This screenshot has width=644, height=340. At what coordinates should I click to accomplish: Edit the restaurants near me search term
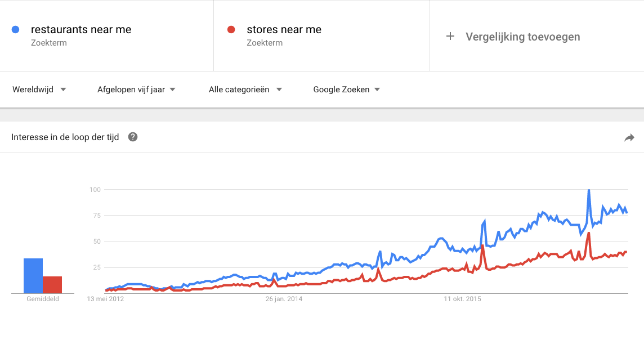pos(81,30)
